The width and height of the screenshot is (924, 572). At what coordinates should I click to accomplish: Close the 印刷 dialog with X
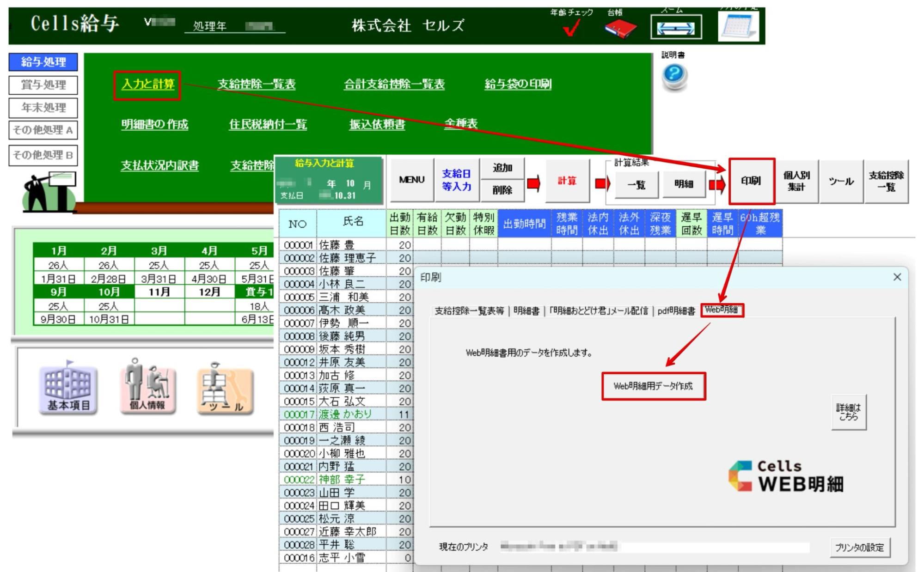897,277
